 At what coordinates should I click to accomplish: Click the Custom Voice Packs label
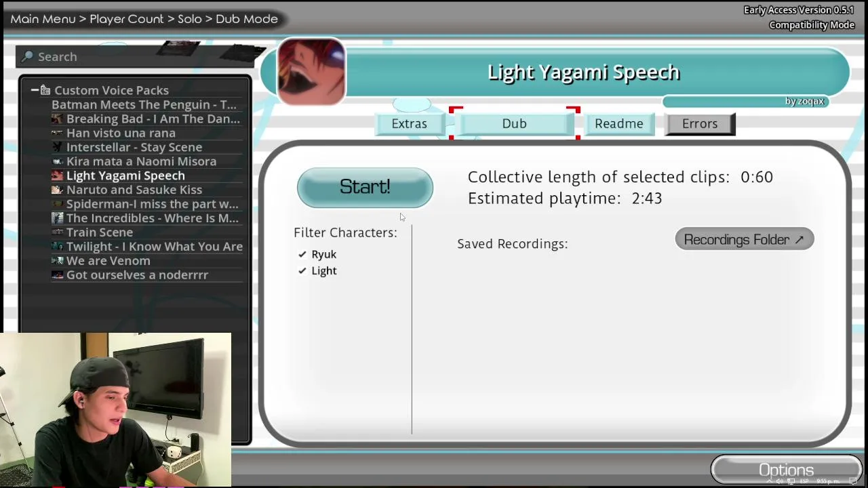tap(111, 90)
